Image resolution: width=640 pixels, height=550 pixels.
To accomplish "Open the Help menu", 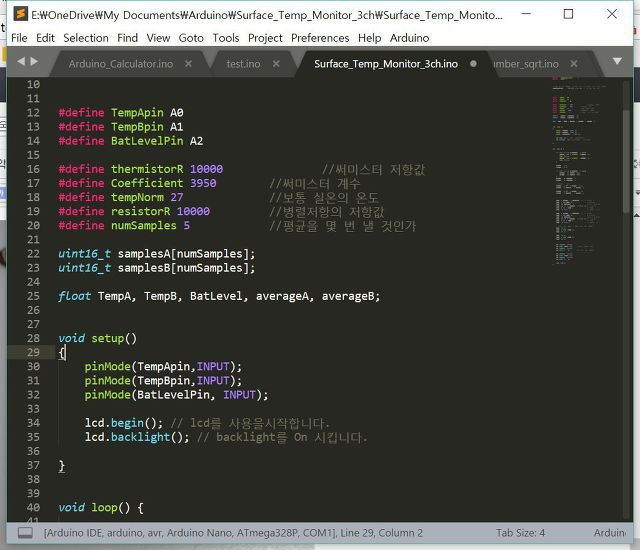I will tap(369, 38).
